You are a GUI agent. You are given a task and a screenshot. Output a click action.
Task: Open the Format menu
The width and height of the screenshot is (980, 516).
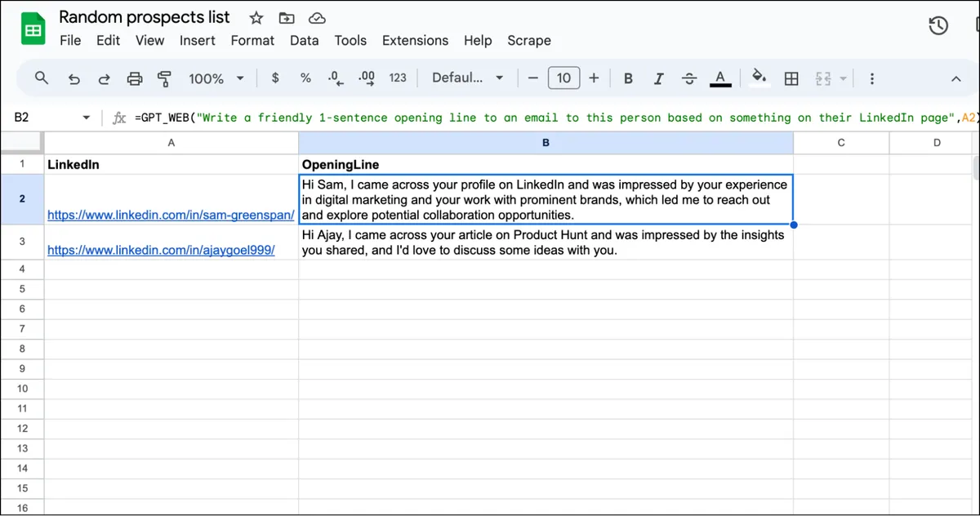(x=252, y=40)
